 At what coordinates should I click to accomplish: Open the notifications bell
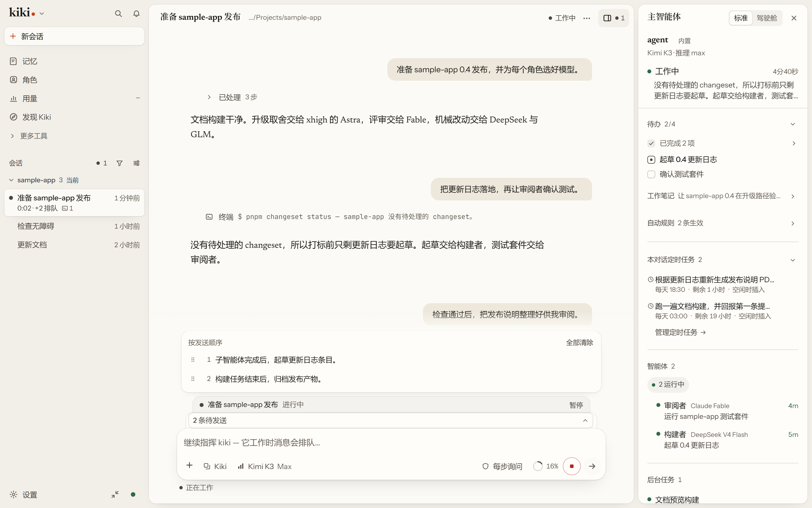[x=136, y=14]
